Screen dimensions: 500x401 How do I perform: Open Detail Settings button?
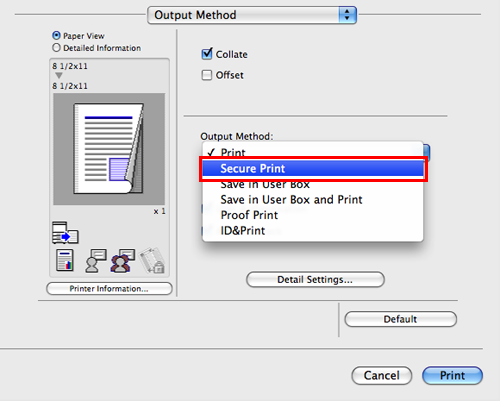[315, 279]
